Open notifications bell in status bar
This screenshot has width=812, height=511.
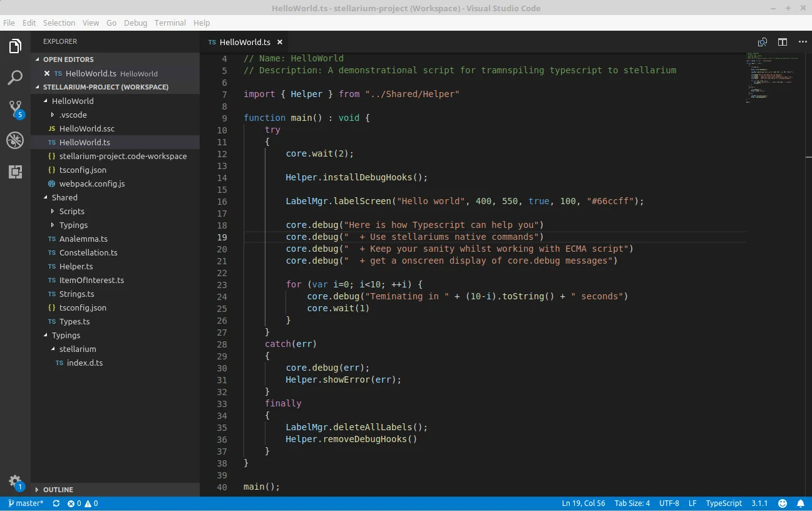pos(801,503)
